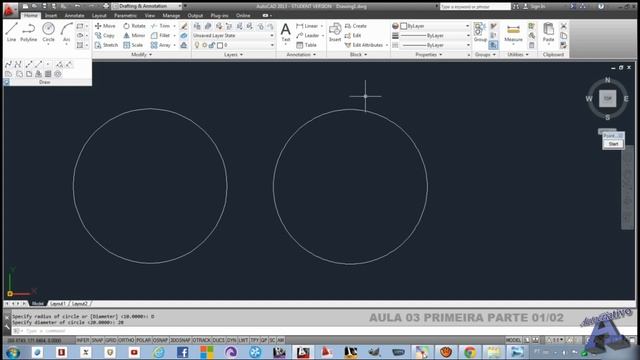Activate the Fillet command
The image size is (640, 360).
click(160, 36)
